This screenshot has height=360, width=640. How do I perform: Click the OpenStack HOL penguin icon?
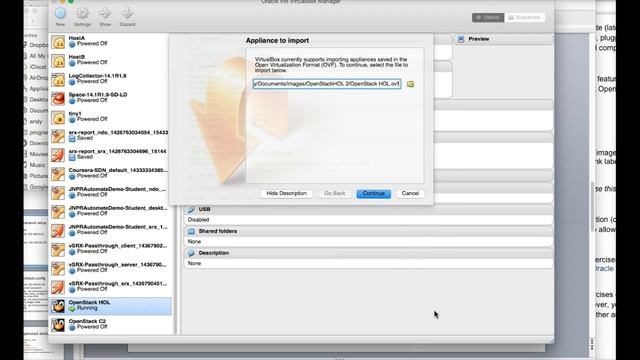58,306
